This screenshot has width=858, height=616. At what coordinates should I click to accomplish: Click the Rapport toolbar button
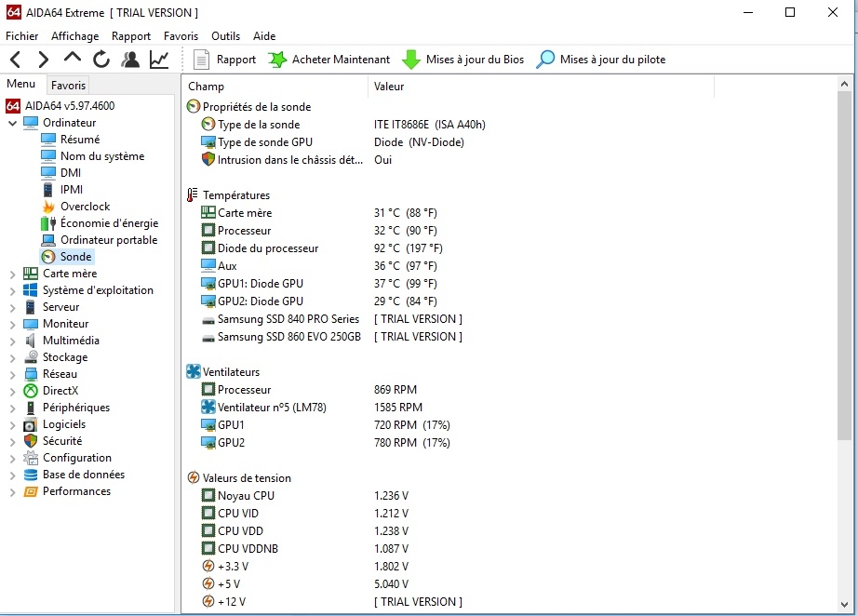point(225,60)
